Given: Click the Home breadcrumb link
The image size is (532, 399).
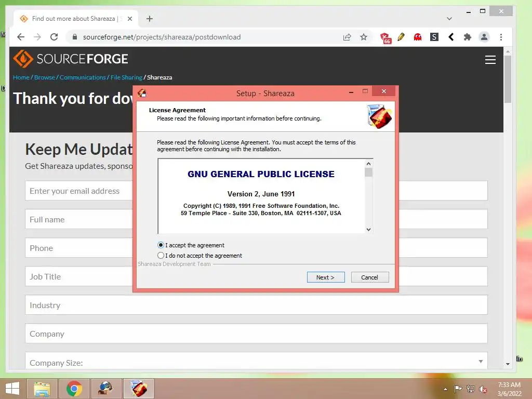Looking at the screenshot, I should point(21,77).
